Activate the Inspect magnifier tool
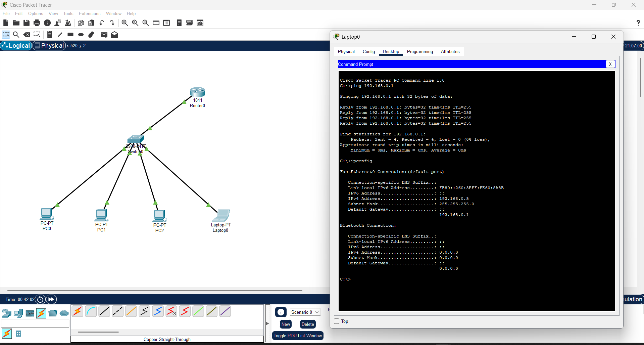Image resolution: width=644 pixels, height=345 pixels. point(16,35)
